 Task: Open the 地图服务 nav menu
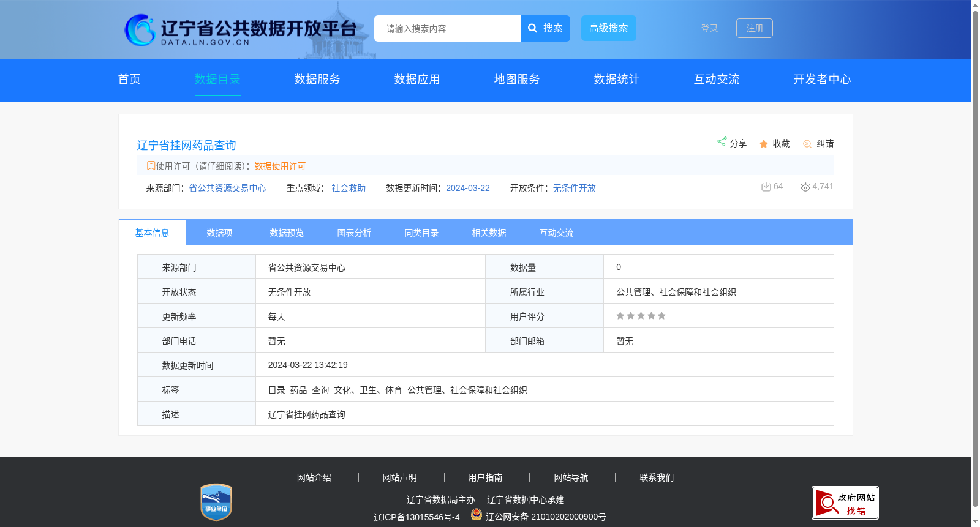click(x=517, y=80)
